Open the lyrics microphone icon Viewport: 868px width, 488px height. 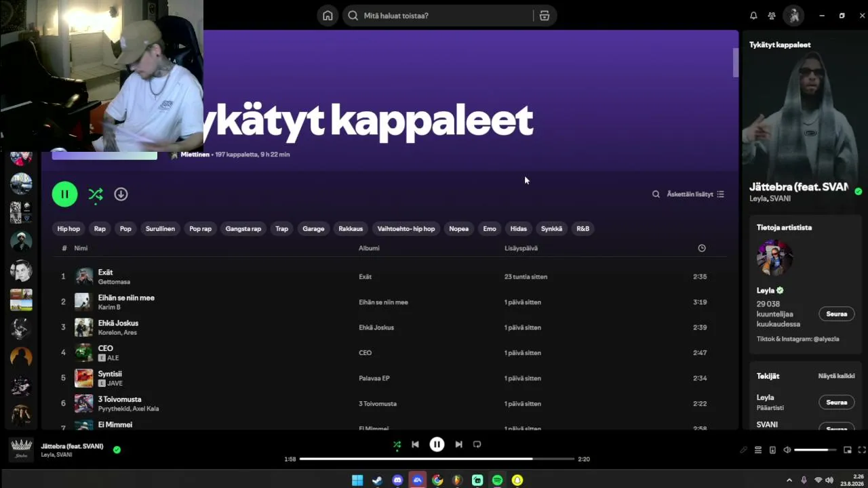[x=743, y=450]
